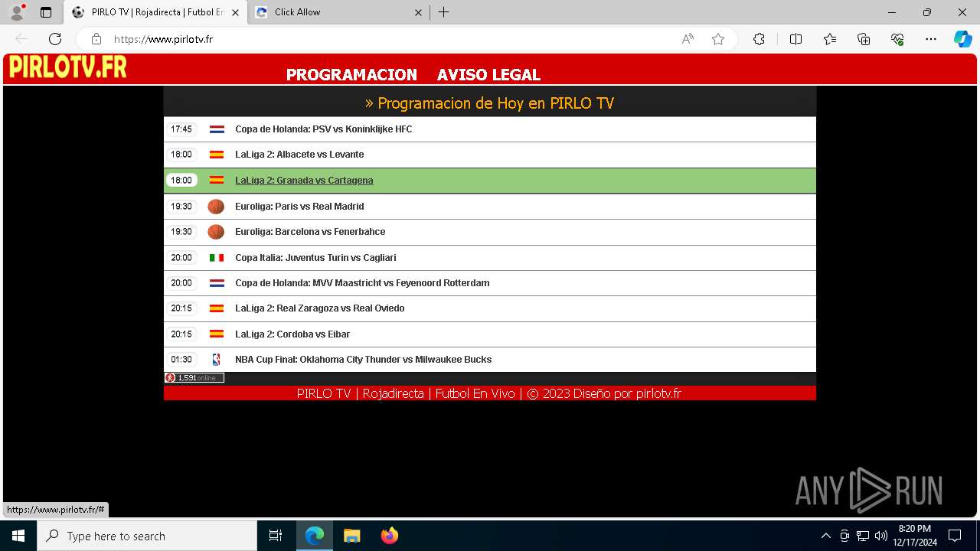Click the NBA logo icon
980x551 pixels.
216,360
